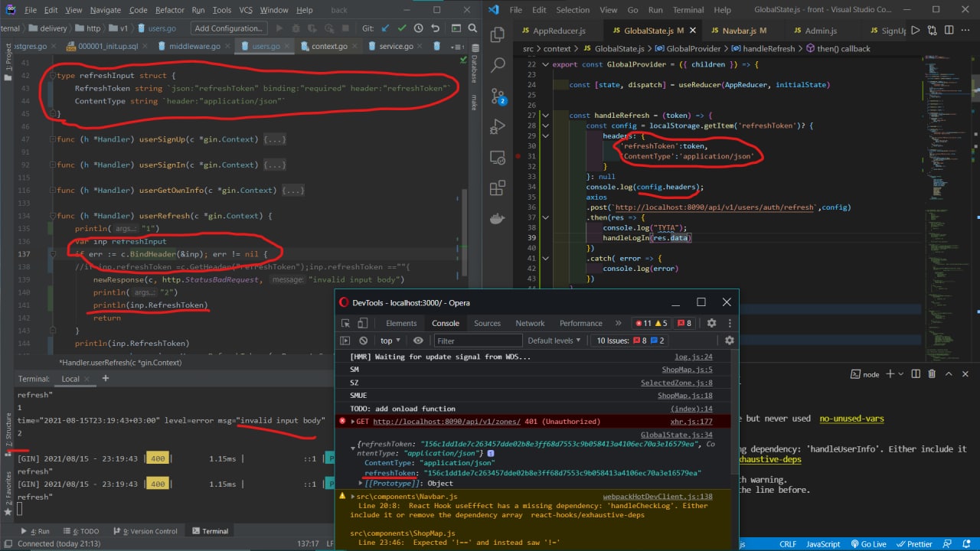Open the SelectedZone.js:8 source link

(676, 383)
